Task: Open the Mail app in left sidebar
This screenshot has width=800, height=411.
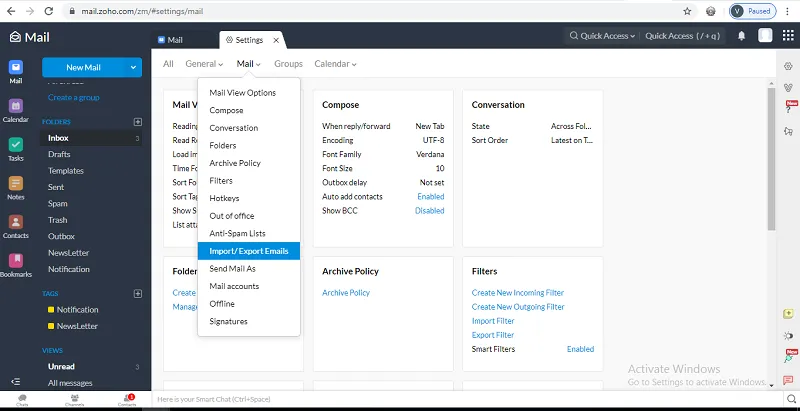Action: (x=16, y=72)
